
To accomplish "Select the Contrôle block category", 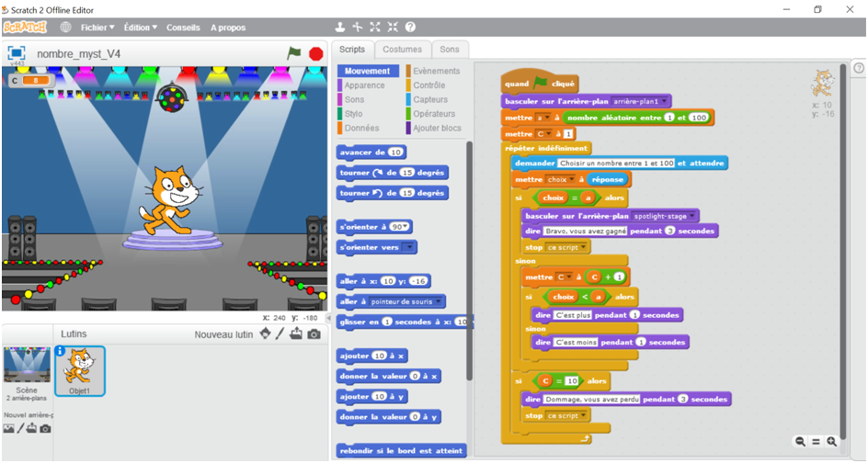I will 428,85.
